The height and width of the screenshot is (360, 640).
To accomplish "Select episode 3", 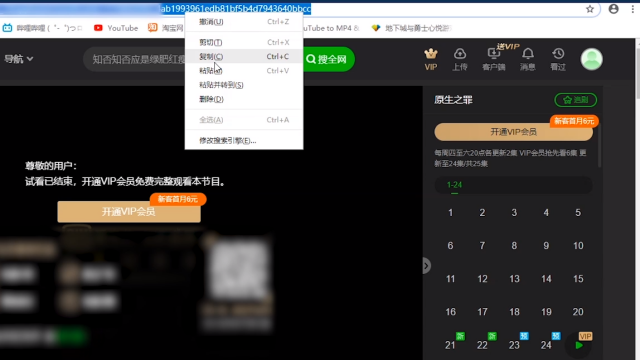I will 514,213.
